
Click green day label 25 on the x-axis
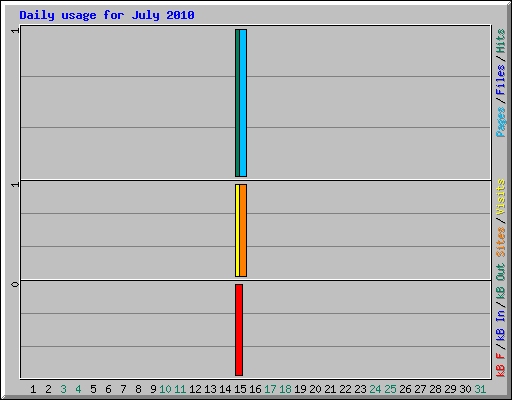pyautogui.click(x=390, y=389)
